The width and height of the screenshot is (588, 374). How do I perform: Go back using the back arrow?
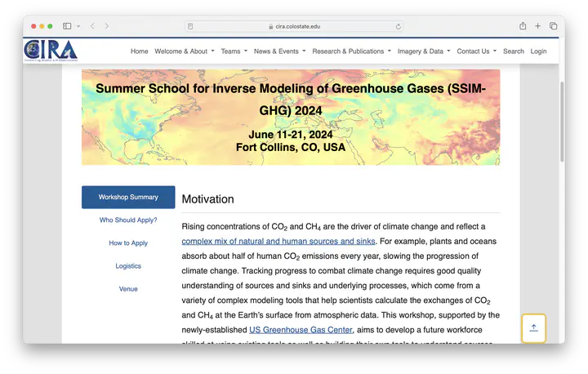91,26
